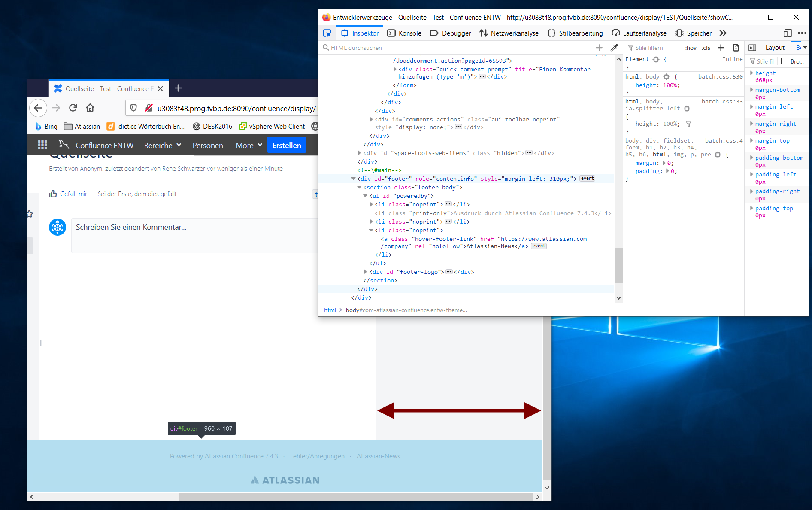Switch to the Netzwerkanalyse tab
This screenshot has width=812, height=510.
tap(509, 33)
